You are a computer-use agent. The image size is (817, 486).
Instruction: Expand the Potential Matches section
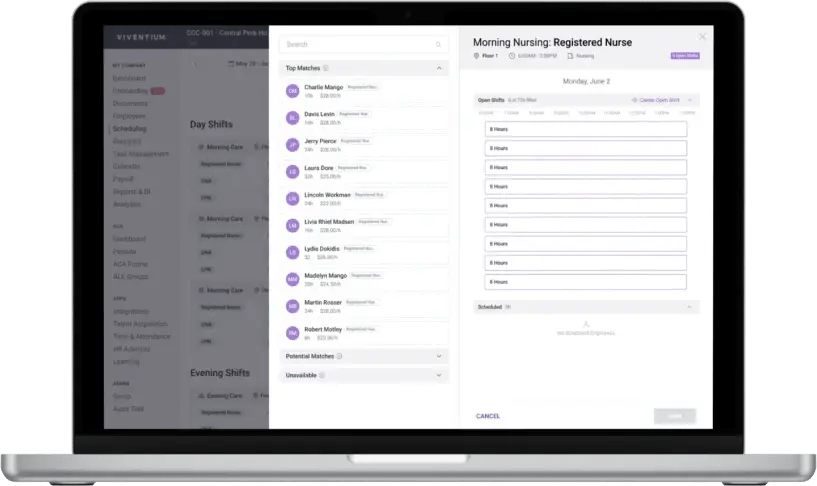(x=438, y=356)
